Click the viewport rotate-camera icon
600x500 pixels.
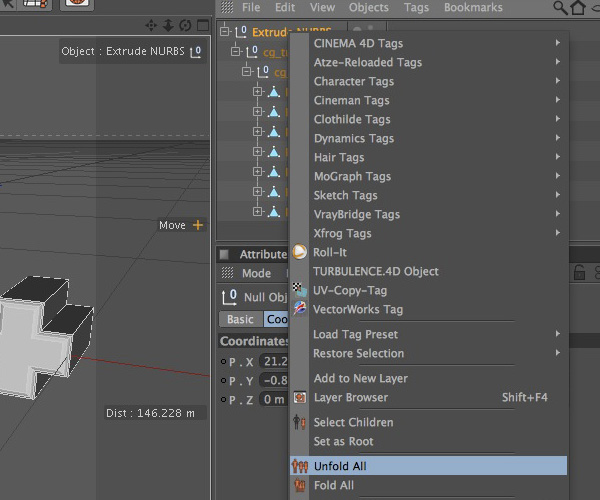(x=185, y=26)
